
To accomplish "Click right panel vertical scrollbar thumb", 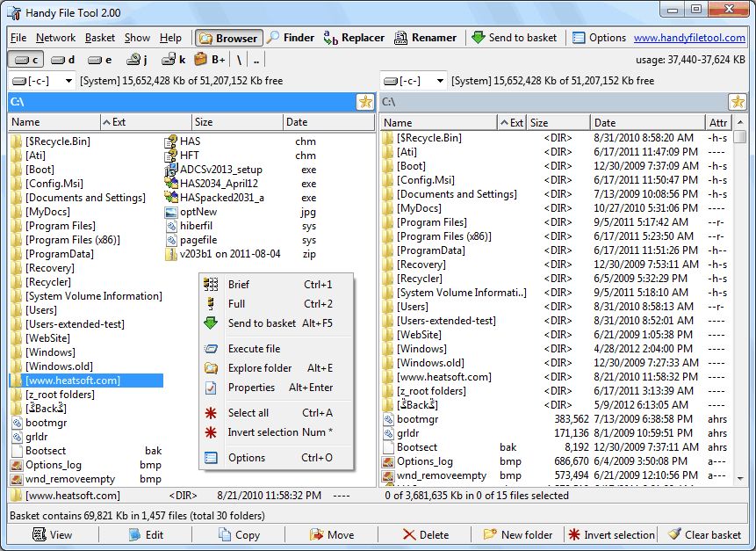I will pos(739,137).
